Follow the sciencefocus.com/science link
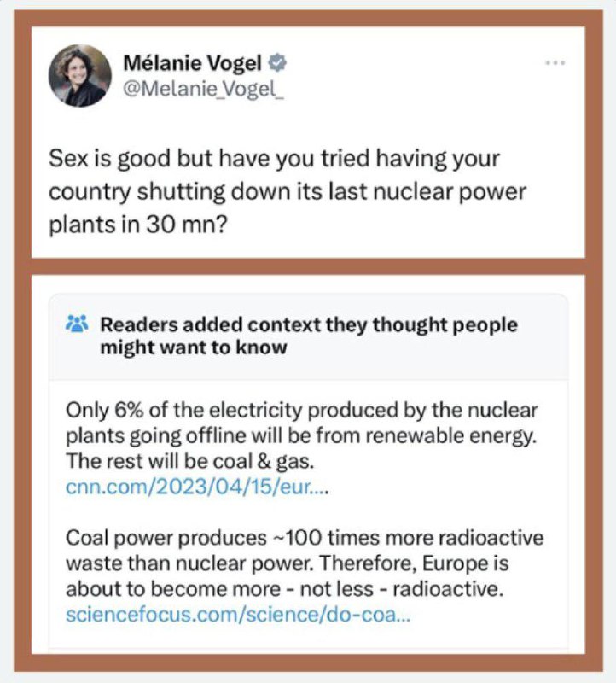 point(238,615)
